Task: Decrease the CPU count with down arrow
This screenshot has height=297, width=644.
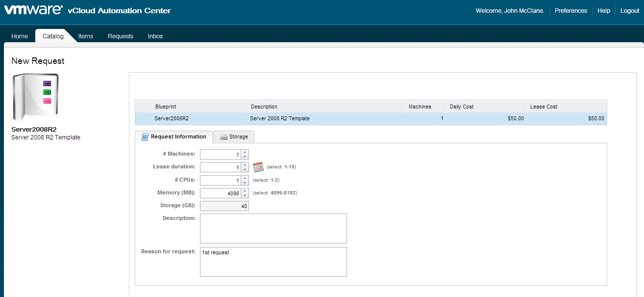Action: (245, 183)
